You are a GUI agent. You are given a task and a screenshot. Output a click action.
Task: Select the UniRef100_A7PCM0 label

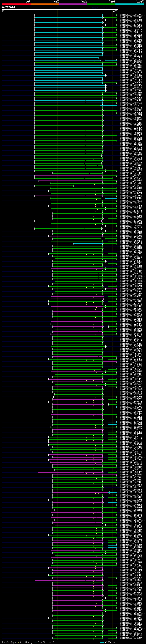pos(131,123)
